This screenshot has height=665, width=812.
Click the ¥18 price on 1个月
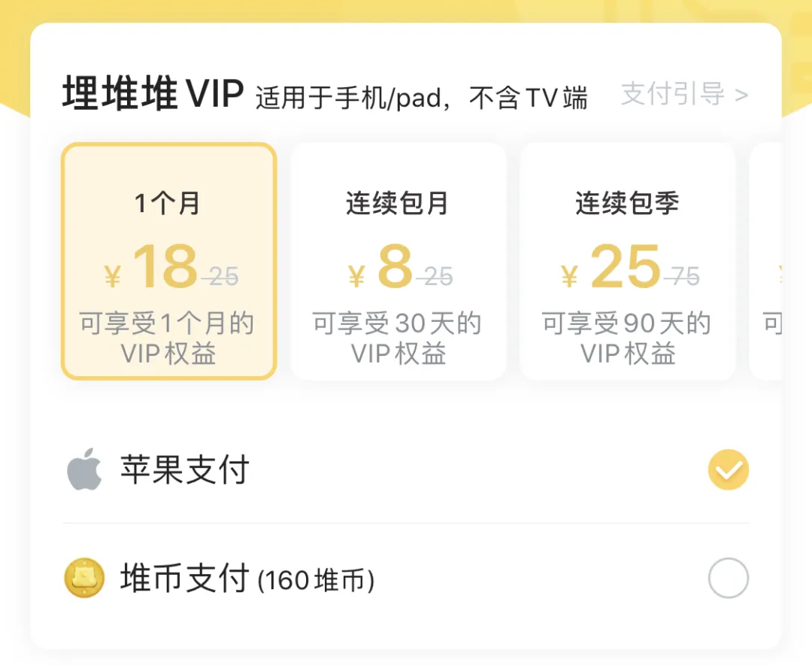(151, 266)
